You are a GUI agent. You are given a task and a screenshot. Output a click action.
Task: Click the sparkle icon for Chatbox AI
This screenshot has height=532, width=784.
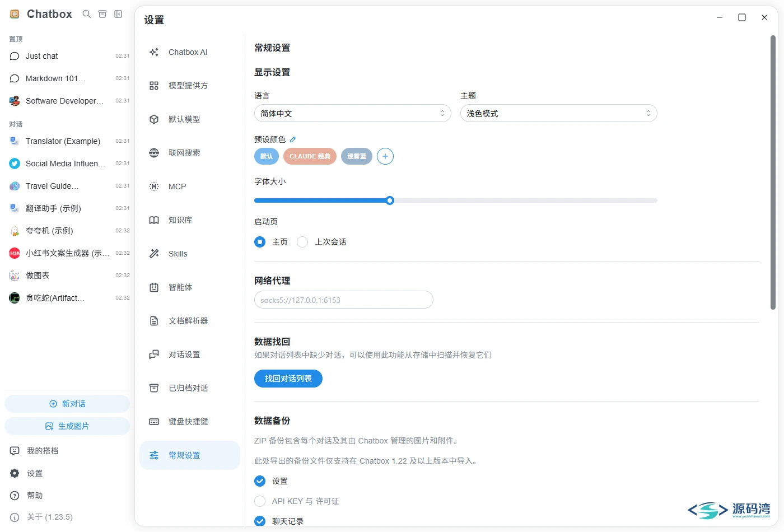154,52
